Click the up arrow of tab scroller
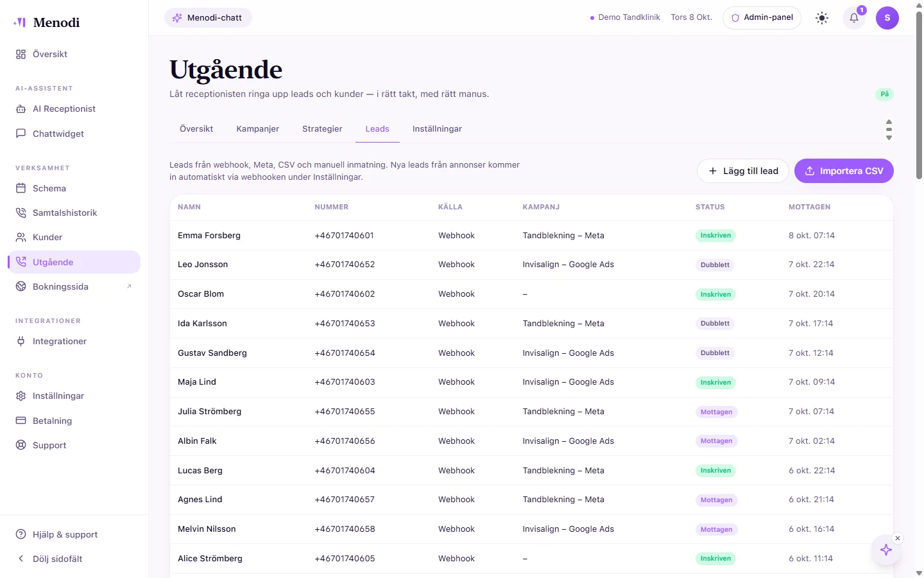The height and width of the screenshot is (578, 924). [889, 121]
